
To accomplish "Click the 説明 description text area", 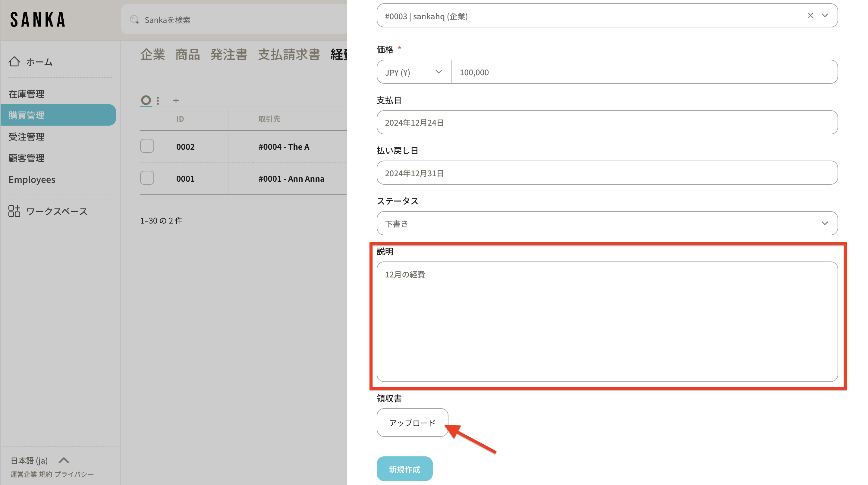I will [607, 322].
